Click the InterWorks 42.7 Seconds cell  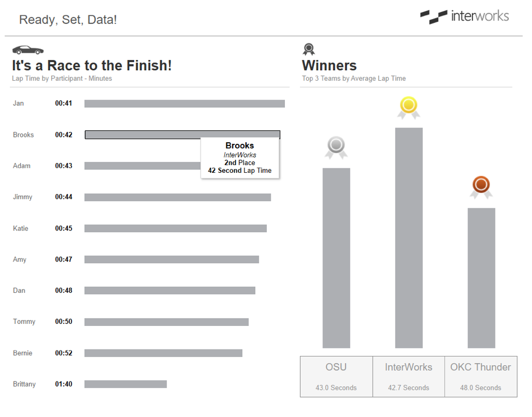409,377
